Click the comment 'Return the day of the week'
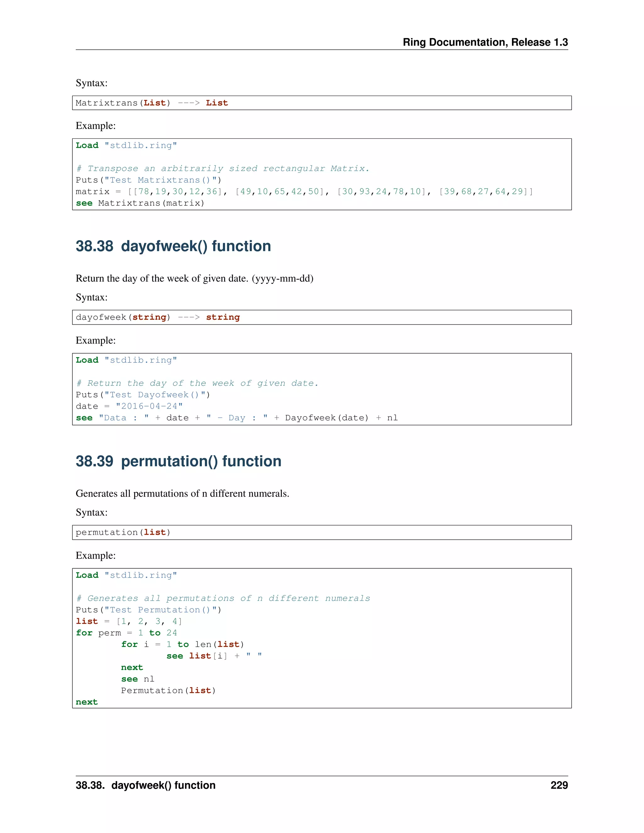The image size is (644, 833). [197, 383]
